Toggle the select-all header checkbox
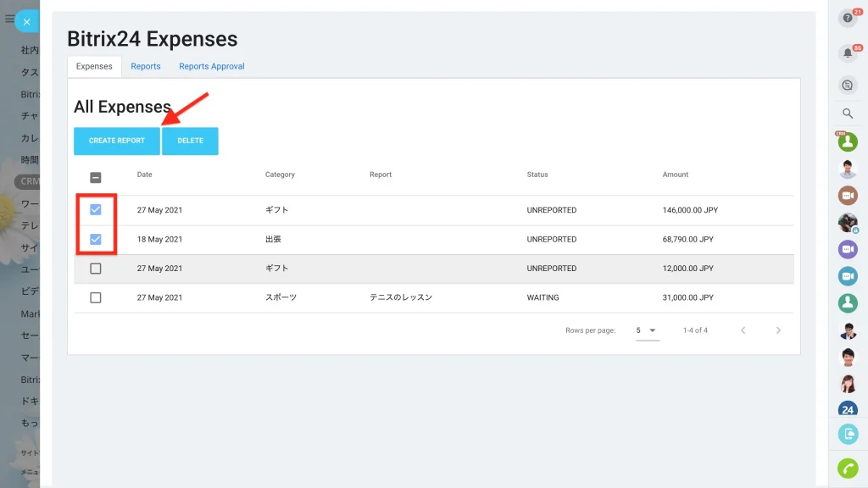868x488 pixels. coord(95,178)
